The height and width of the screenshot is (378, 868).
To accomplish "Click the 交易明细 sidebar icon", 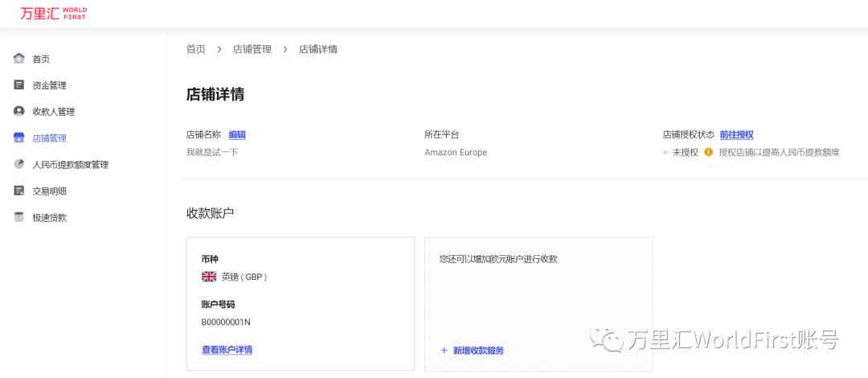I will point(18,191).
